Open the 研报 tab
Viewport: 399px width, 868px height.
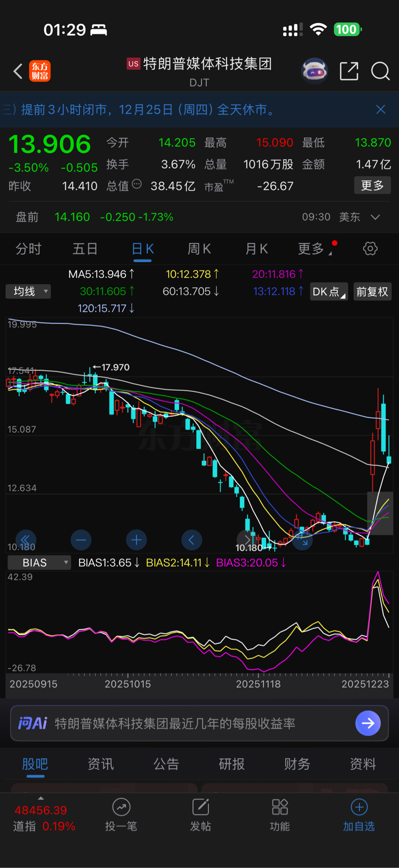tap(232, 764)
